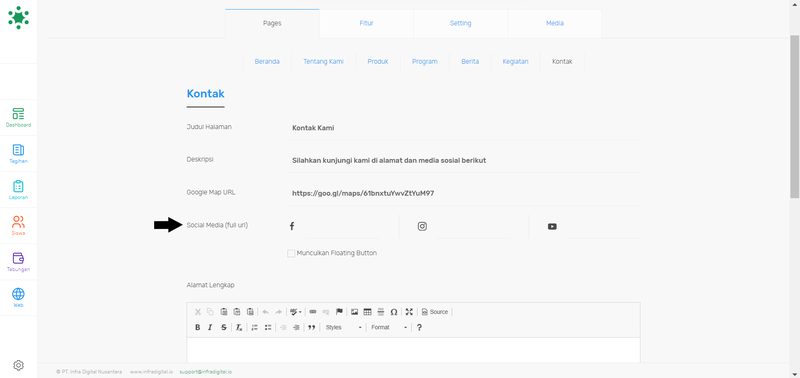800x378 pixels.
Task: Insert a link using the Link icon
Action: pos(313,312)
